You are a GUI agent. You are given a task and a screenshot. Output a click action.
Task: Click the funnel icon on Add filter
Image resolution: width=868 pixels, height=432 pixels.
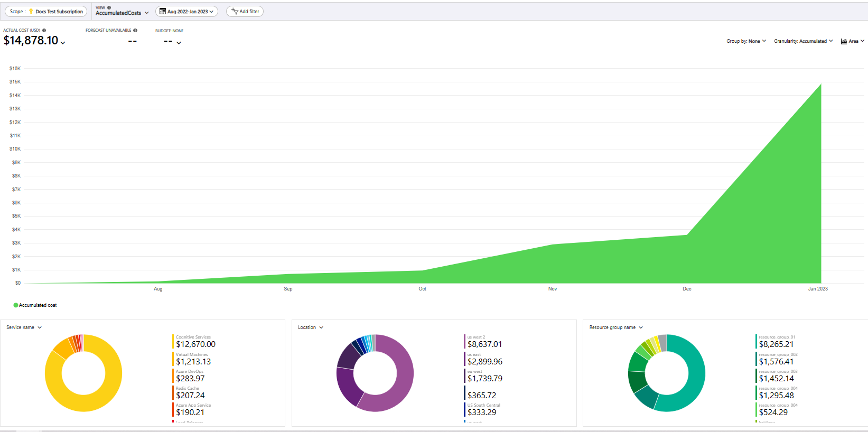click(235, 11)
